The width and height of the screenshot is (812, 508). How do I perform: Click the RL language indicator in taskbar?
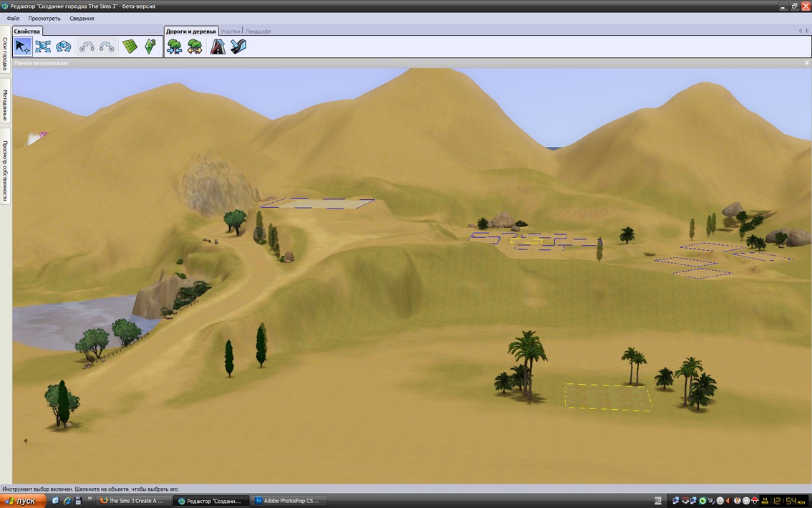(x=657, y=501)
